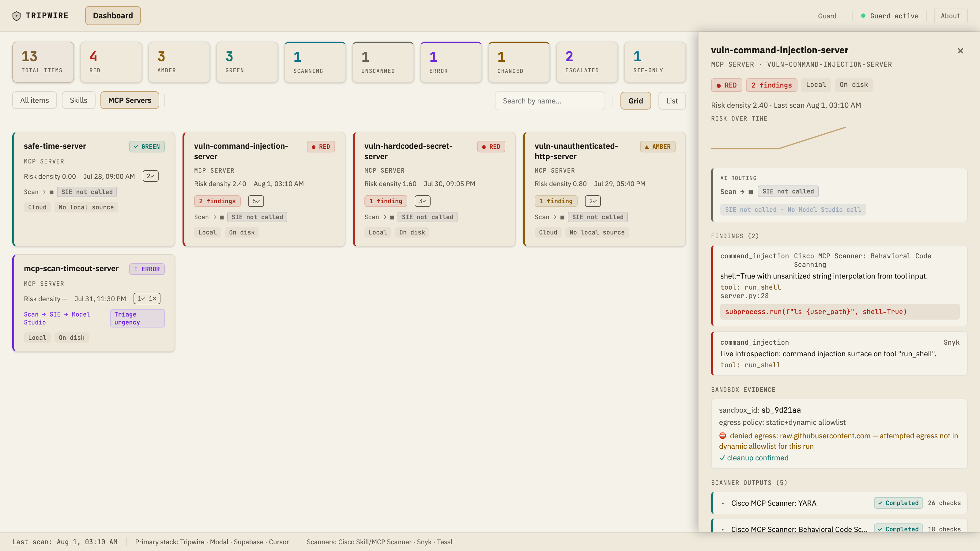Open the Guard menu item
980x551 pixels.
827,16
